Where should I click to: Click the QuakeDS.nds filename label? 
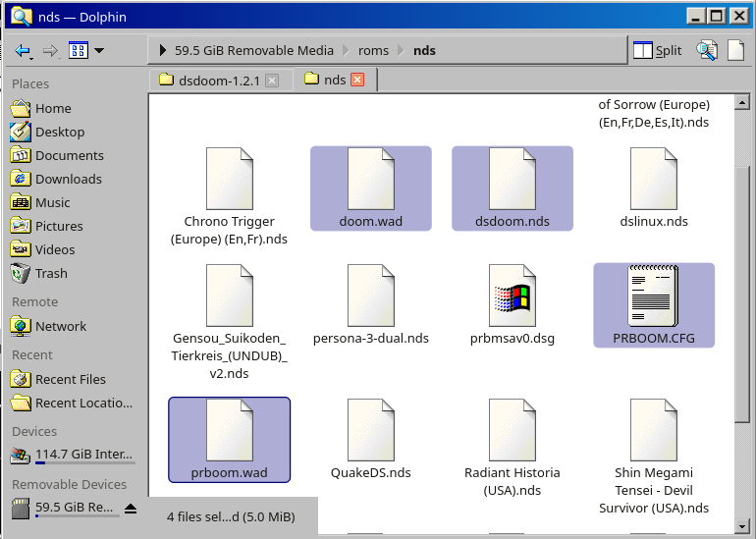click(x=371, y=473)
